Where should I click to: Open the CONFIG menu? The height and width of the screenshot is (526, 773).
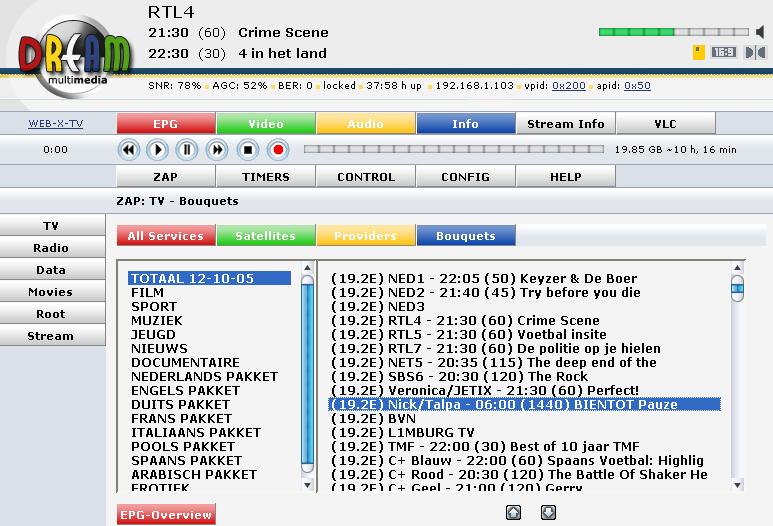coord(466,176)
